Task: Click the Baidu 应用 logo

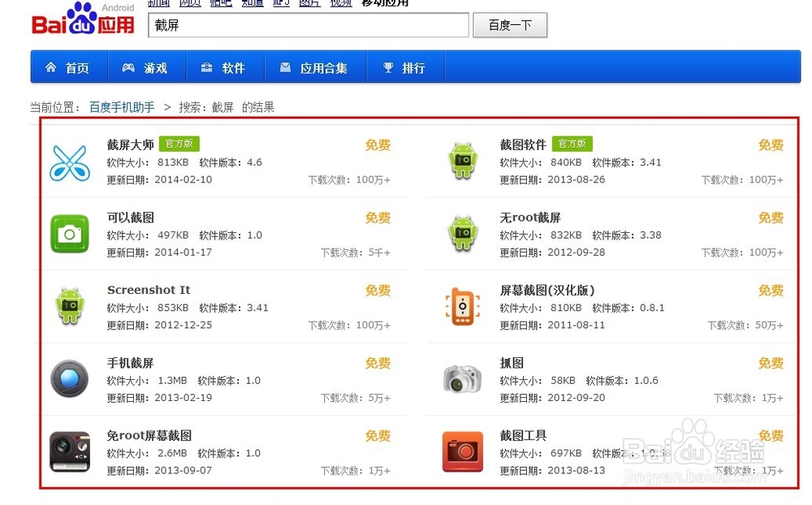Action: (84, 19)
